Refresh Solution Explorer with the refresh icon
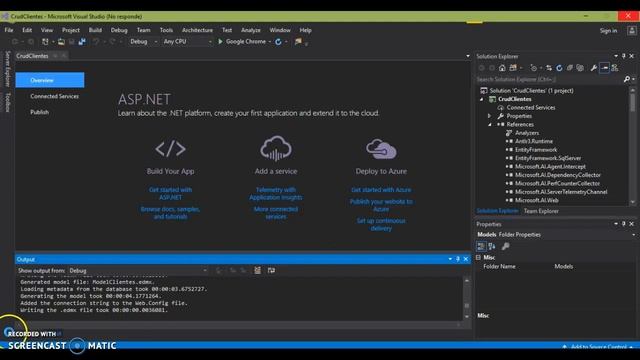The image size is (640, 360). click(x=559, y=68)
